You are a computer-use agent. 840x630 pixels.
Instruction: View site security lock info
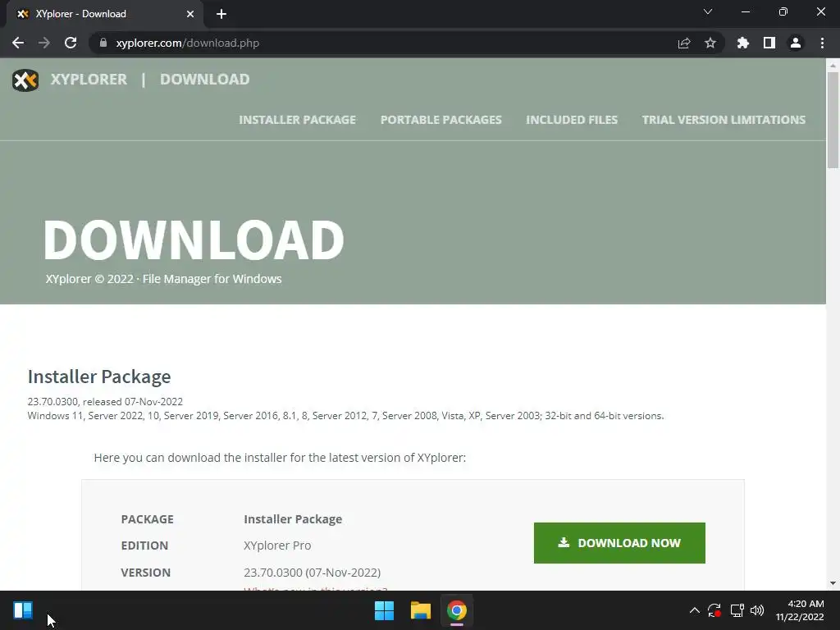[103, 43]
